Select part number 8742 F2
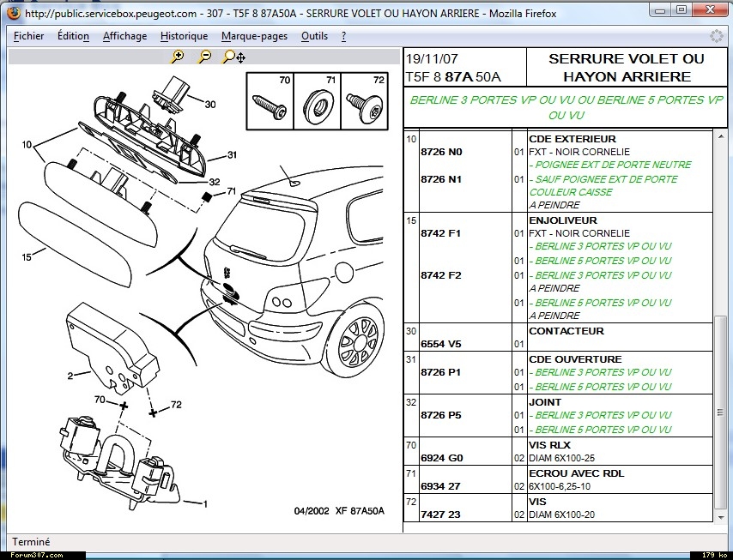 click(x=441, y=275)
